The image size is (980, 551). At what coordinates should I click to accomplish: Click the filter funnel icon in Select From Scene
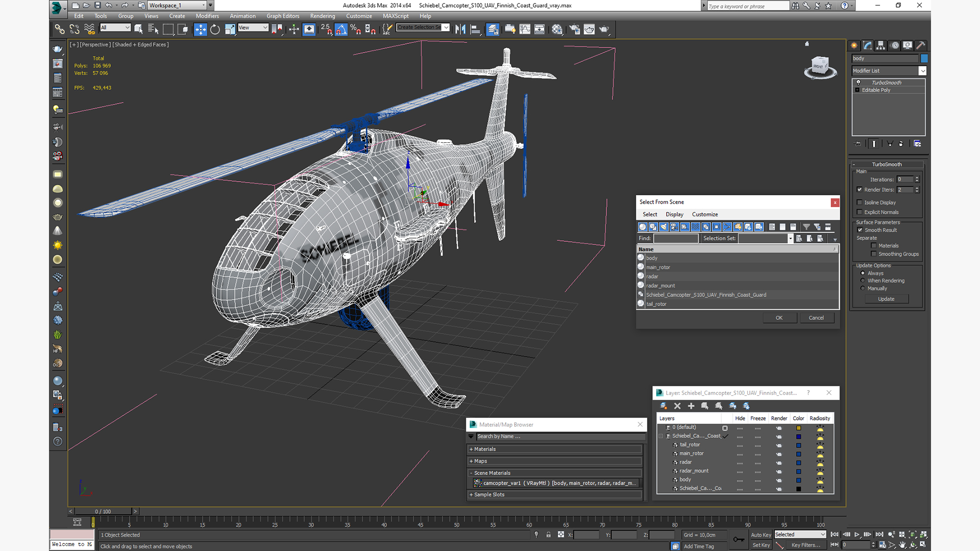click(x=806, y=227)
